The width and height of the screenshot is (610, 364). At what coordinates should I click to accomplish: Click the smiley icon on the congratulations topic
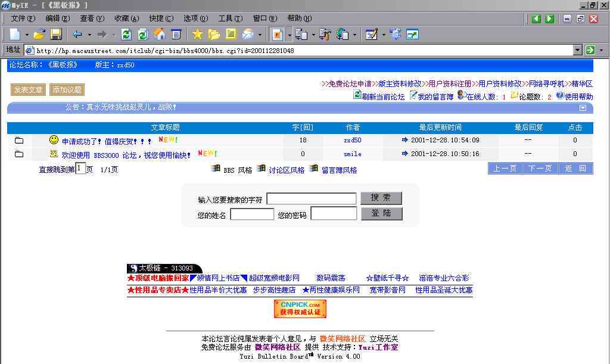[53, 139]
